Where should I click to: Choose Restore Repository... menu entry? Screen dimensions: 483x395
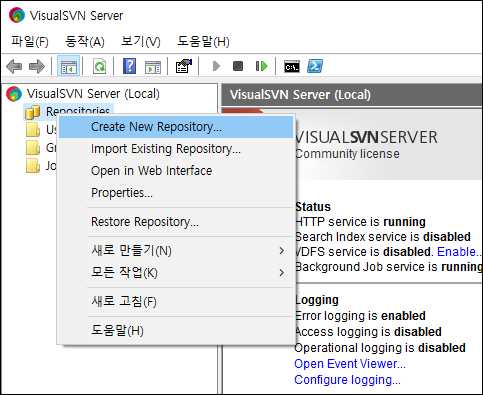[176, 222]
